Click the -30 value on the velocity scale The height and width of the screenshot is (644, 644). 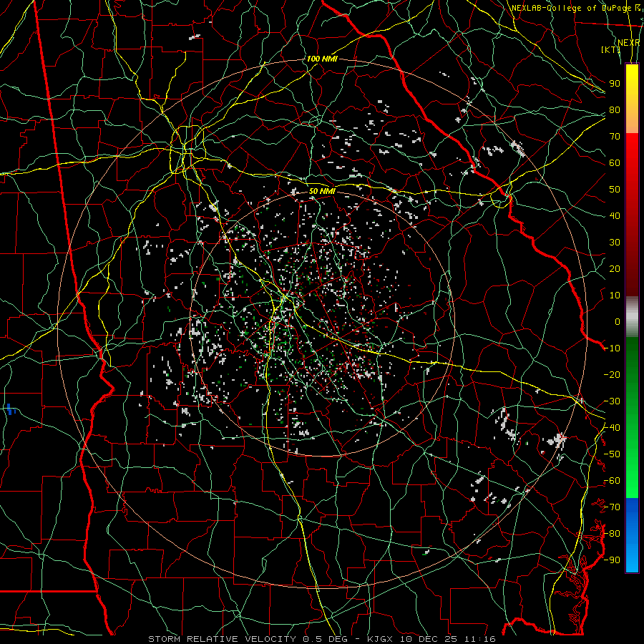612,401
